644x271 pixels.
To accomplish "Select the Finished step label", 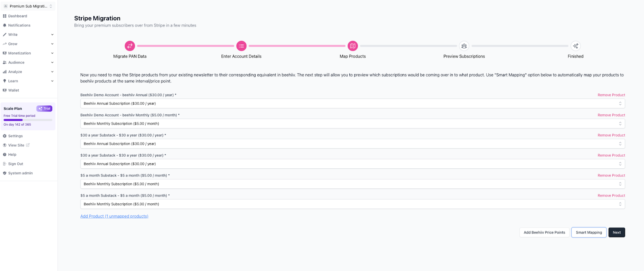I will click(x=576, y=56).
